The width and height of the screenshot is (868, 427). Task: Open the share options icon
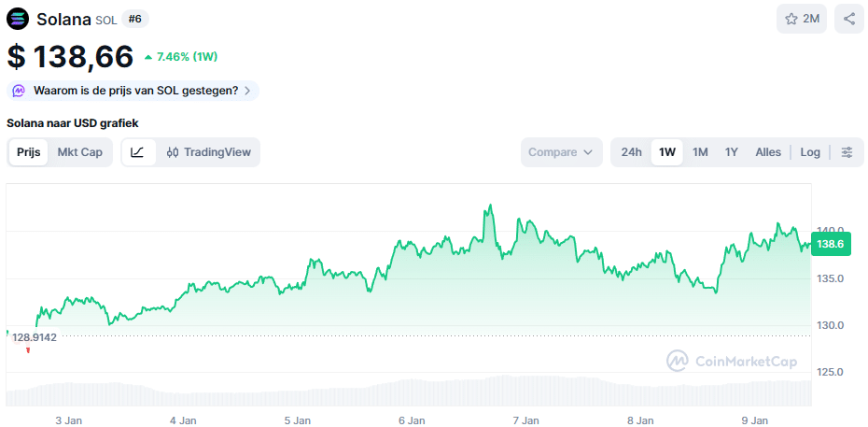849,19
